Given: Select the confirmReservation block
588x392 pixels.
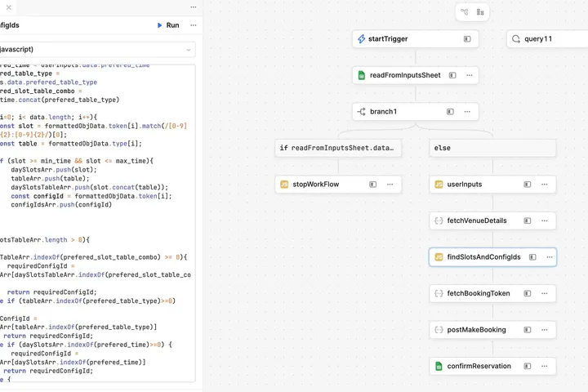Looking at the screenshot, I should pos(492,367).
